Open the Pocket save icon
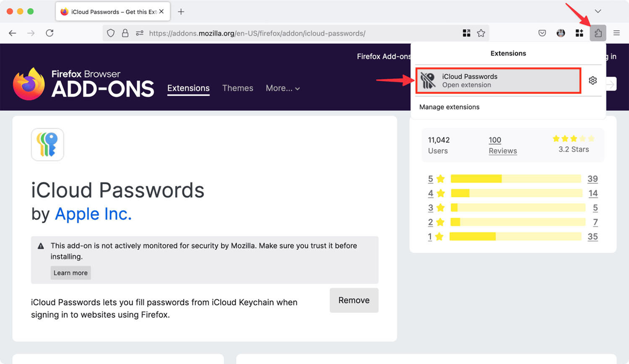629x364 pixels. click(542, 33)
